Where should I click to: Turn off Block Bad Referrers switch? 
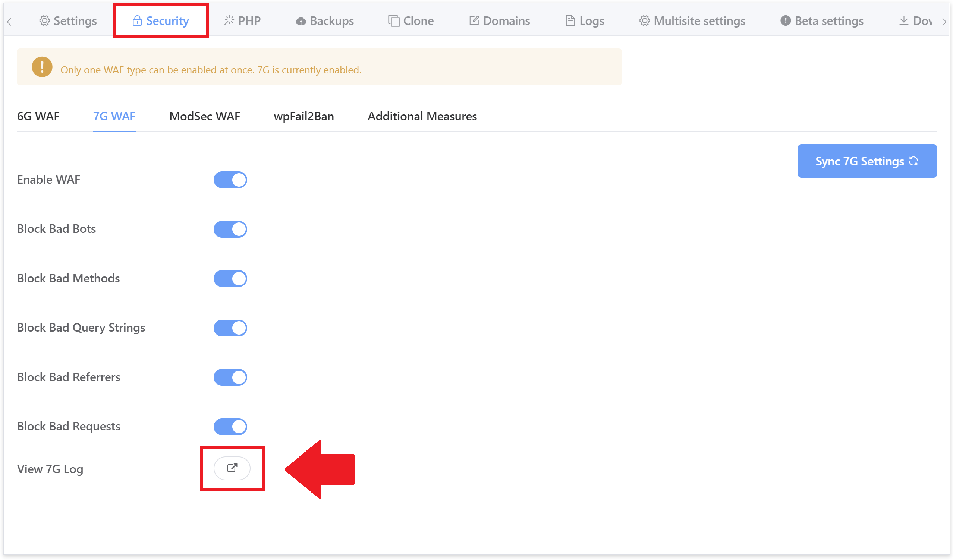point(230,377)
